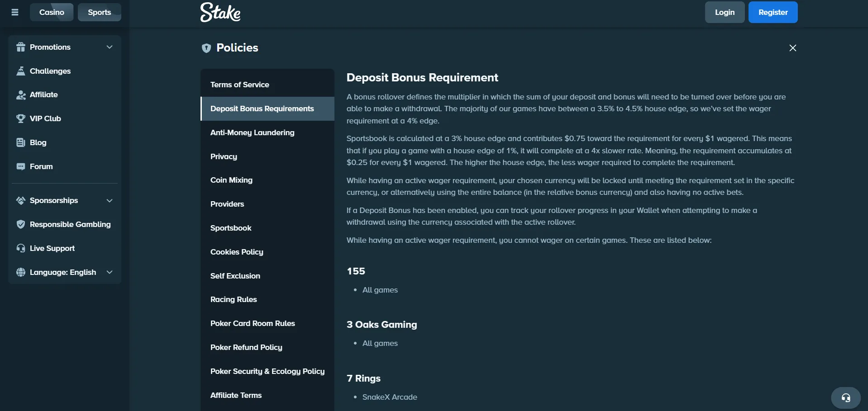Screen dimensions: 868x411
Task: Click All games under 155
Action: [380, 290]
